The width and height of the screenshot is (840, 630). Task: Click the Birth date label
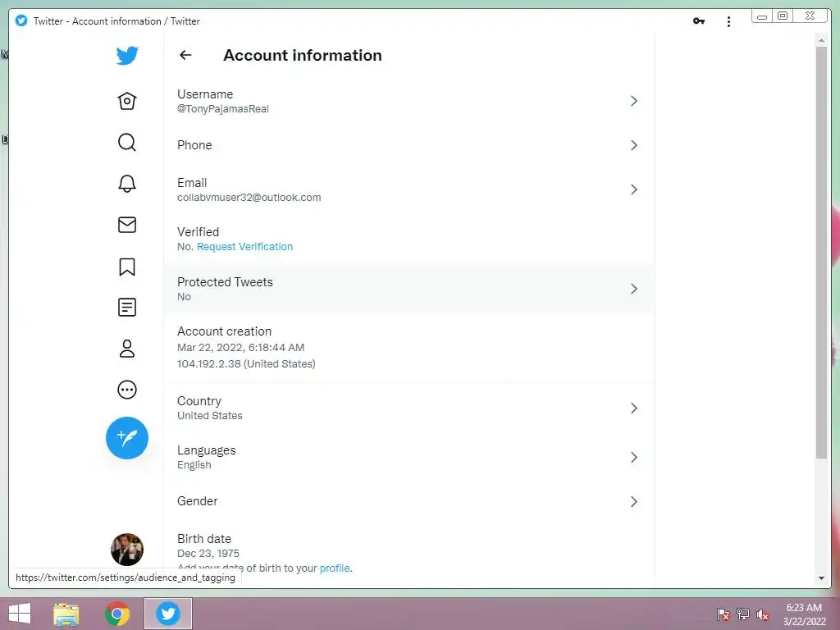(x=204, y=539)
